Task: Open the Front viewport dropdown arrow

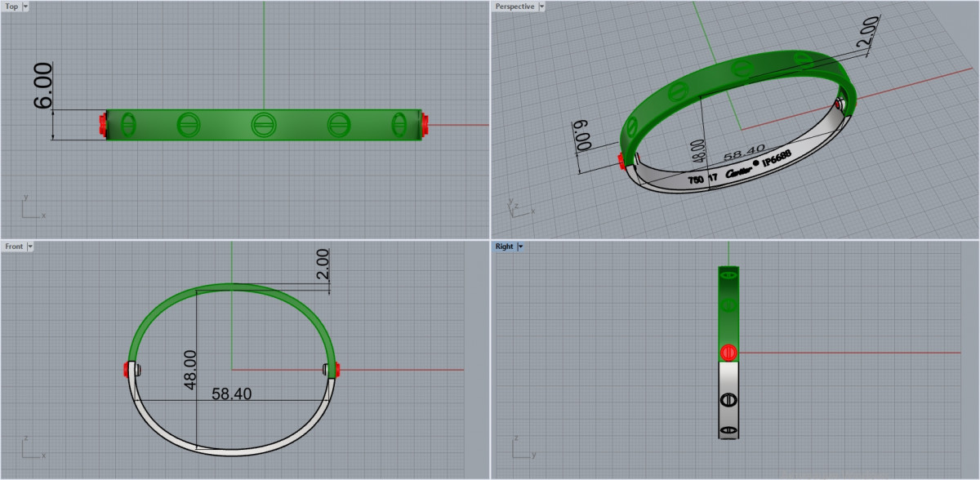Action: click(x=29, y=247)
